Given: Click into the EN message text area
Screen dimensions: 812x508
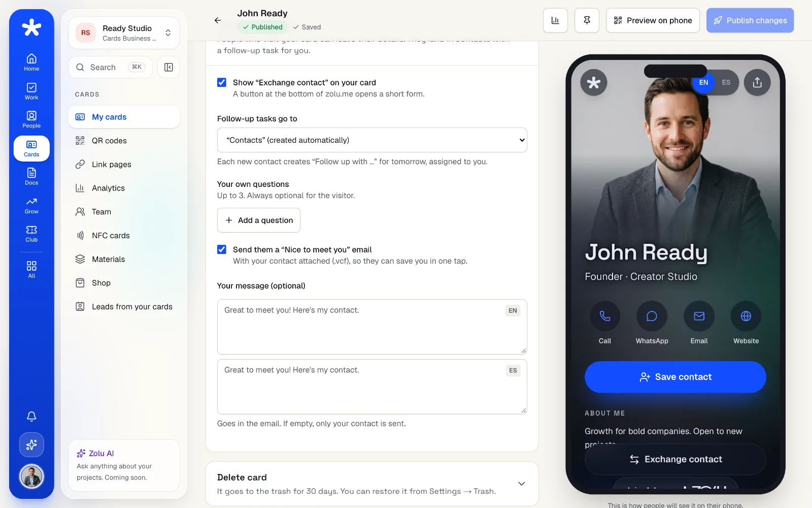Looking at the screenshot, I should point(372,327).
